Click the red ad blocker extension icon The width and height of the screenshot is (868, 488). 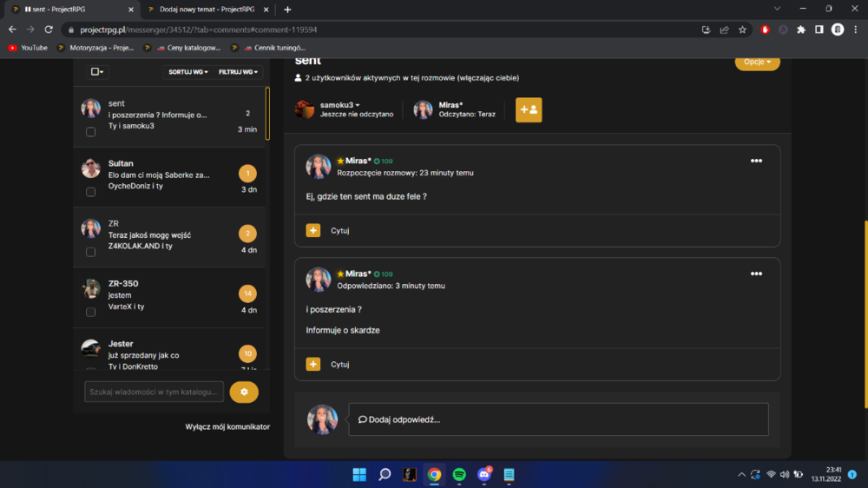(765, 30)
